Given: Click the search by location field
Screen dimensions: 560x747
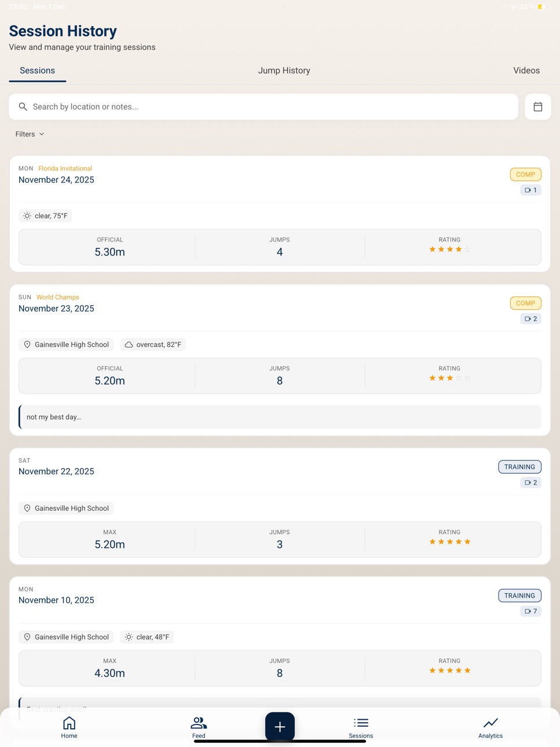Looking at the screenshot, I should point(263,107).
